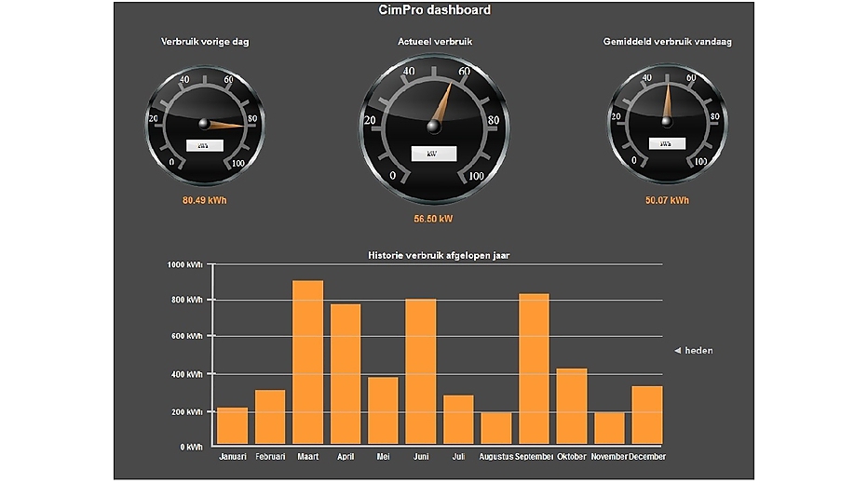Image resolution: width=868 pixels, height=483 pixels.
Task: Click the Historie verbruik afgelopen jaar title
Action: [x=439, y=256]
